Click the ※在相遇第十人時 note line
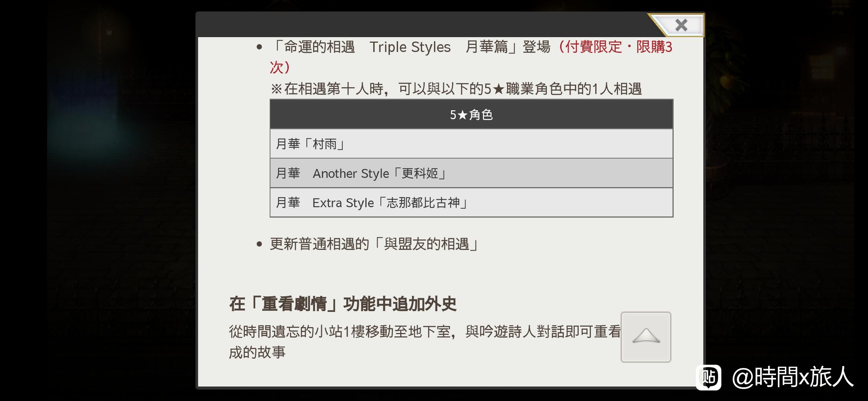This screenshot has width=868, height=401. pyautogui.click(x=456, y=89)
